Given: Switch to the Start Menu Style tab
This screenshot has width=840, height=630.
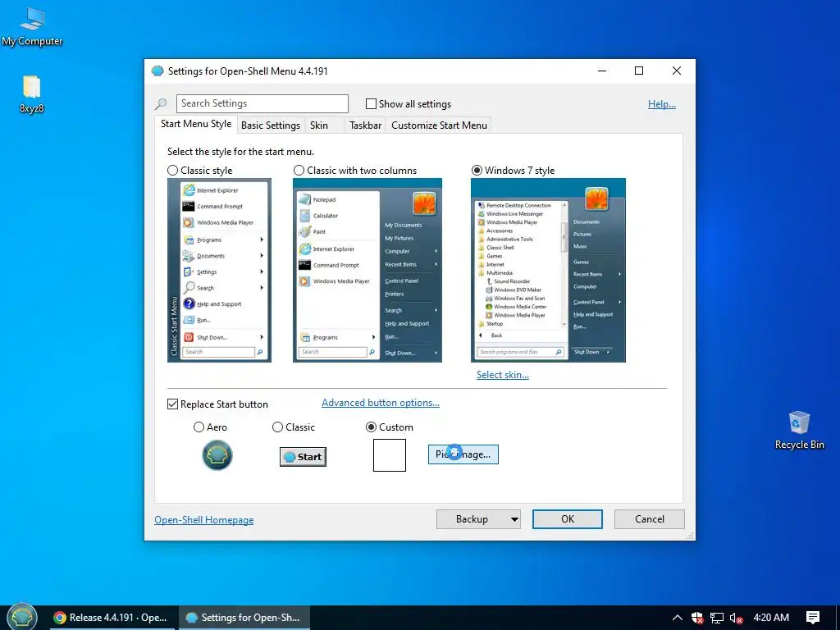Looking at the screenshot, I should pyautogui.click(x=196, y=124).
